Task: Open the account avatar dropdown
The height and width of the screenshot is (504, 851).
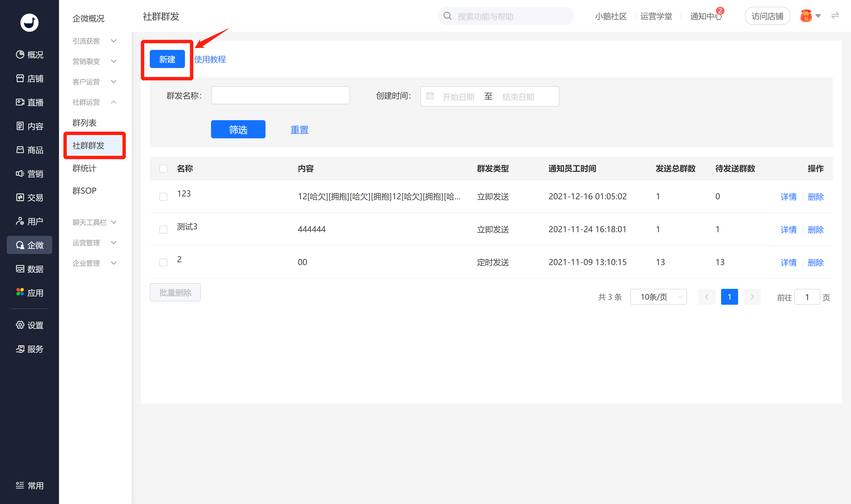Action: (811, 16)
